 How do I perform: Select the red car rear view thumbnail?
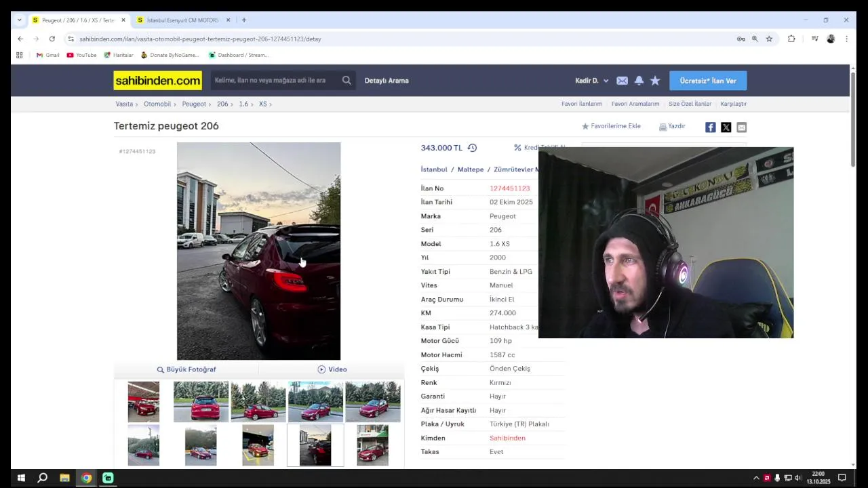click(x=201, y=402)
